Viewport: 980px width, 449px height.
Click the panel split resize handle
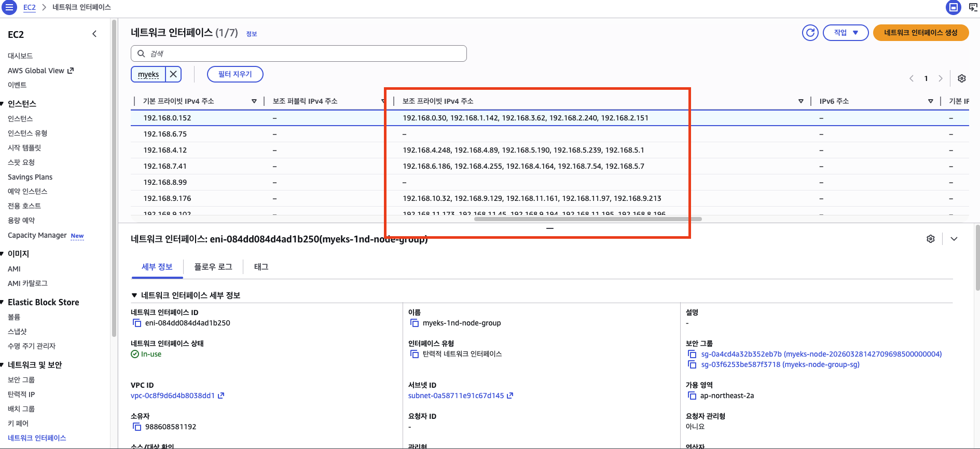(550, 228)
